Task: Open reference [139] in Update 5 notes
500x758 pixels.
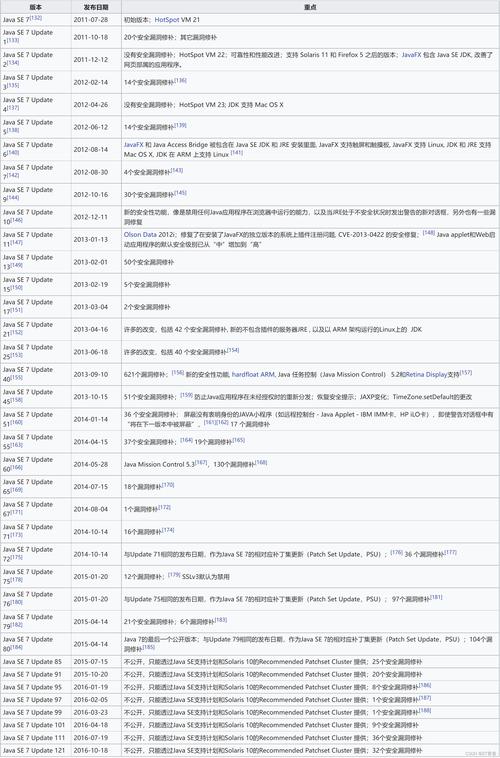Action: [x=180, y=126]
